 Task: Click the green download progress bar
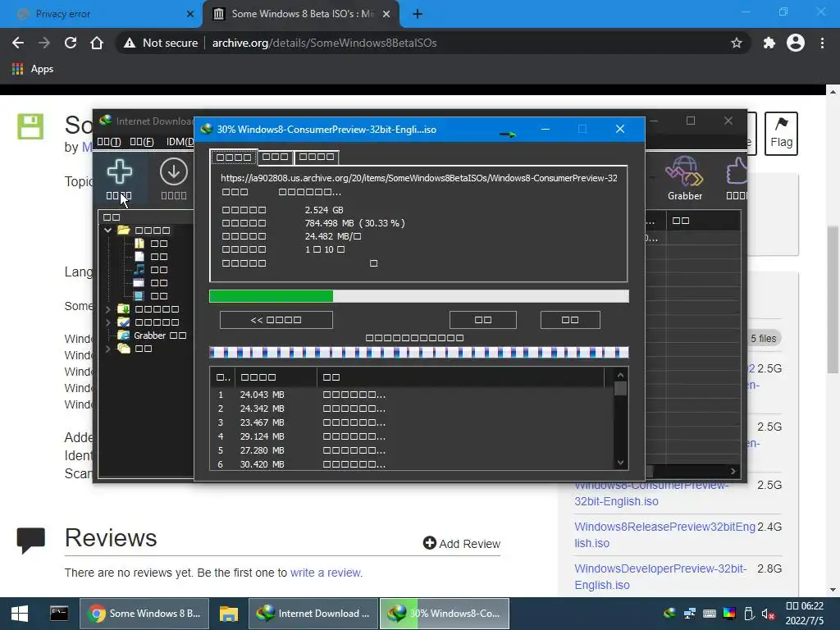(418, 296)
